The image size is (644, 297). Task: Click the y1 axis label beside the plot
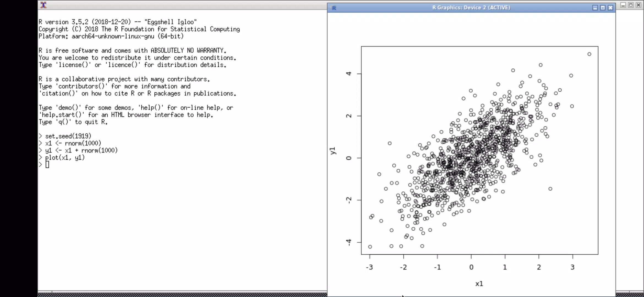[x=333, y=151]
